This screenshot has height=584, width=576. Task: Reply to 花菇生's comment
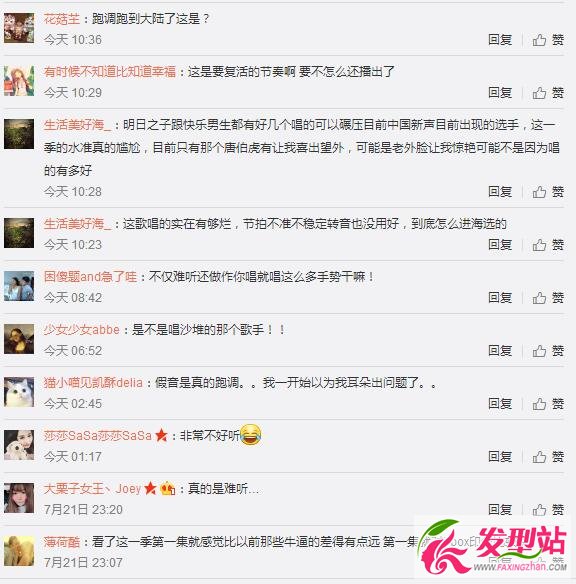pyautogui.click(x=500, y=39)
